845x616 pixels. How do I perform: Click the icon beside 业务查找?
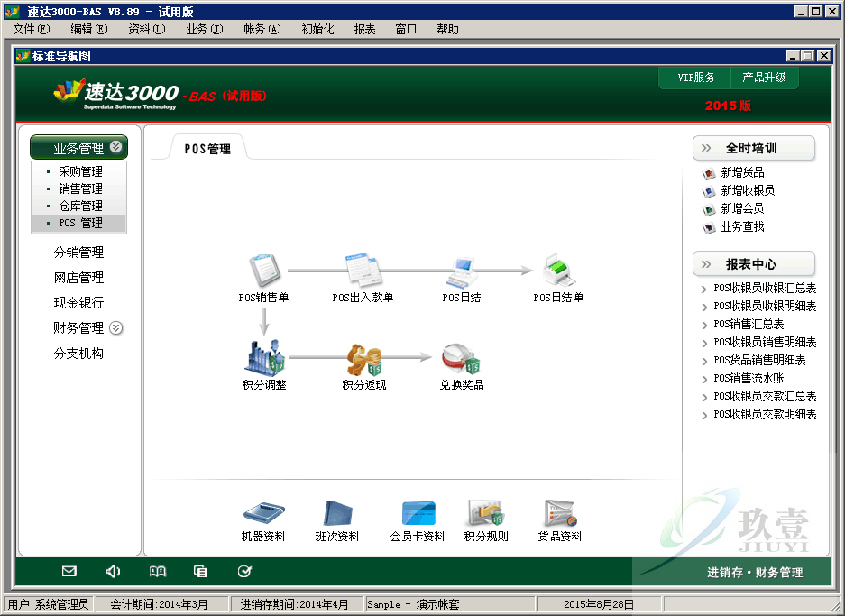click(709, 227)
